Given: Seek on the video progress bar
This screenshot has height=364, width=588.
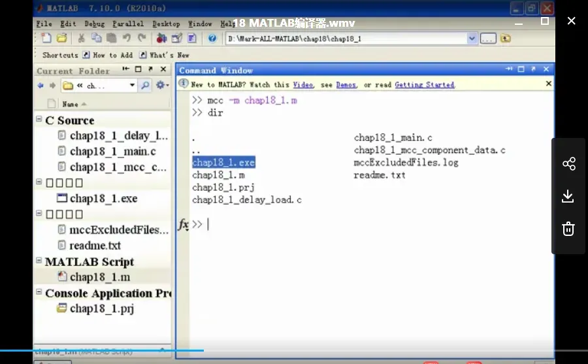Looking at the screenshot, I should click(x=294, y=350).
